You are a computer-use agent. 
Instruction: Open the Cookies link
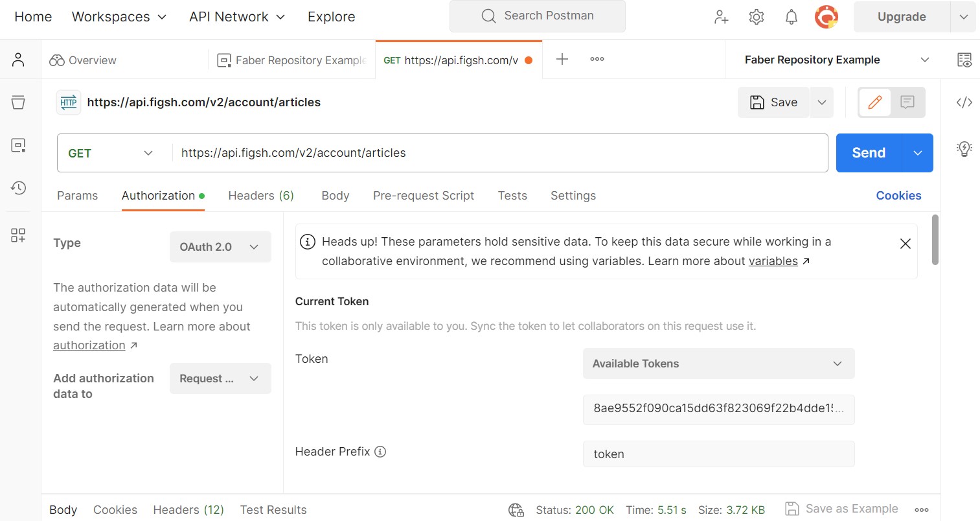point(898,196)
